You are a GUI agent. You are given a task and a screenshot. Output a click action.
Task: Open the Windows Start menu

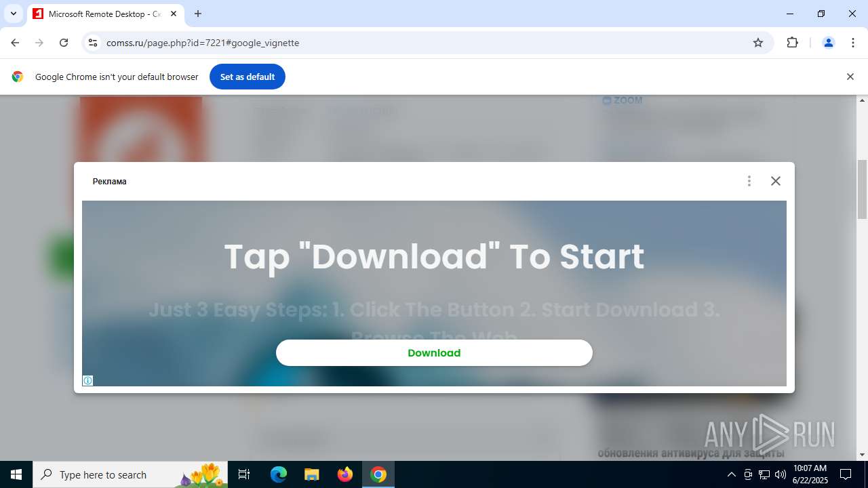[16, 474]
